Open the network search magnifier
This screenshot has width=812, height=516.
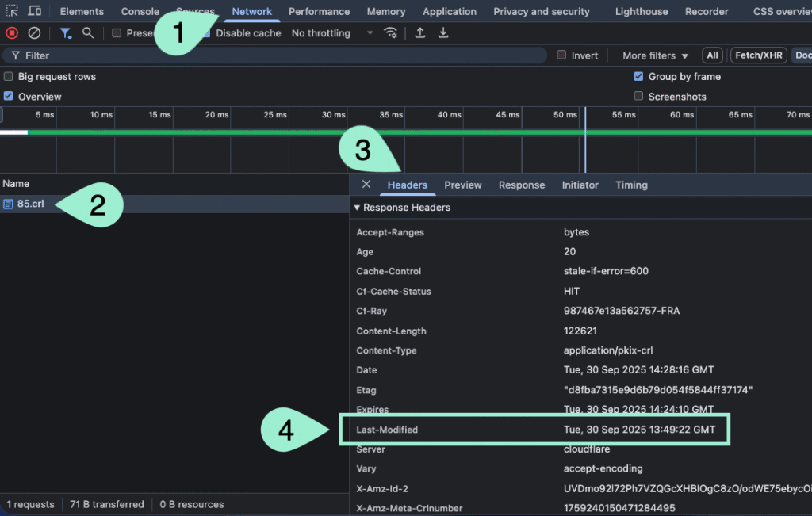point(88,33)
